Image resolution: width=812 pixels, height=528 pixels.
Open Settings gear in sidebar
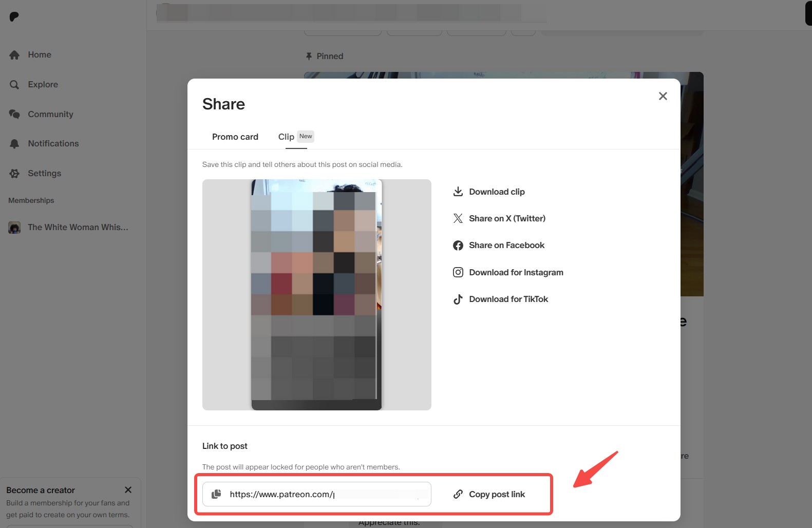click(14, 174)
